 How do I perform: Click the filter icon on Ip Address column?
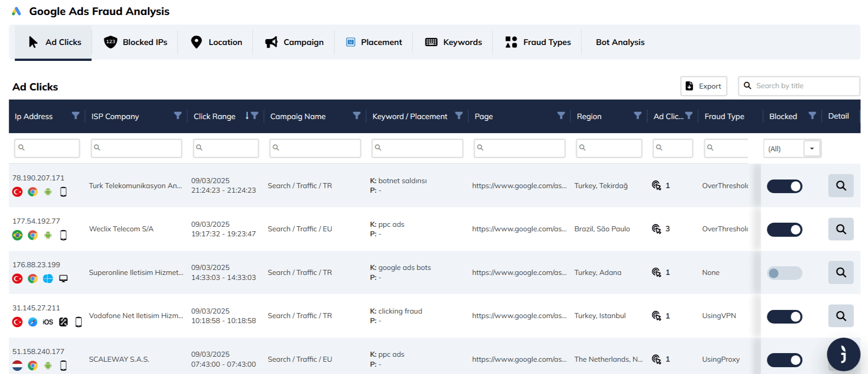click(75, 116)
